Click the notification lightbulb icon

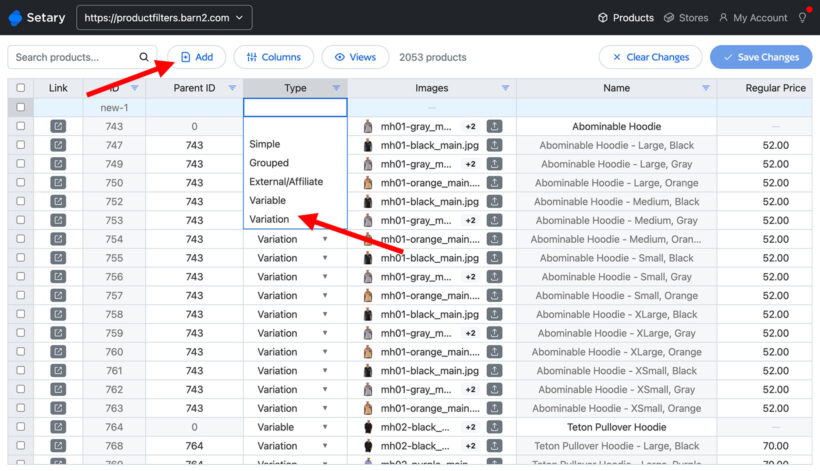coord(803,18)
